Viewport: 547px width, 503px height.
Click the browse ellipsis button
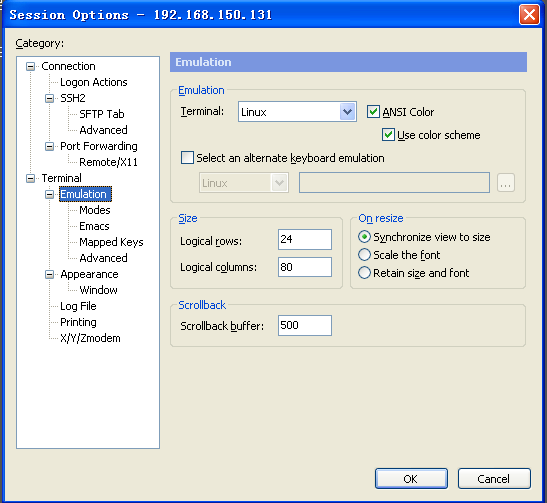pos(506,183)
